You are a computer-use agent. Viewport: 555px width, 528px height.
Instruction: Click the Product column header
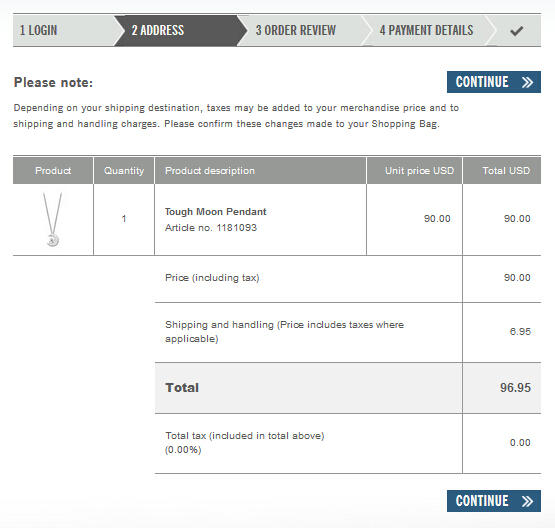(x=53, y=171)
